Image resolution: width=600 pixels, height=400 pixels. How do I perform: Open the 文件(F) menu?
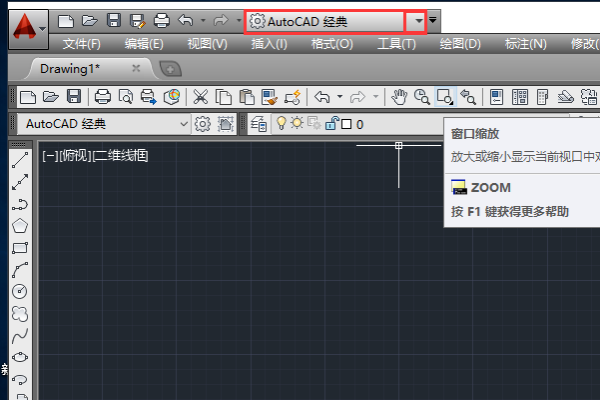82,44
